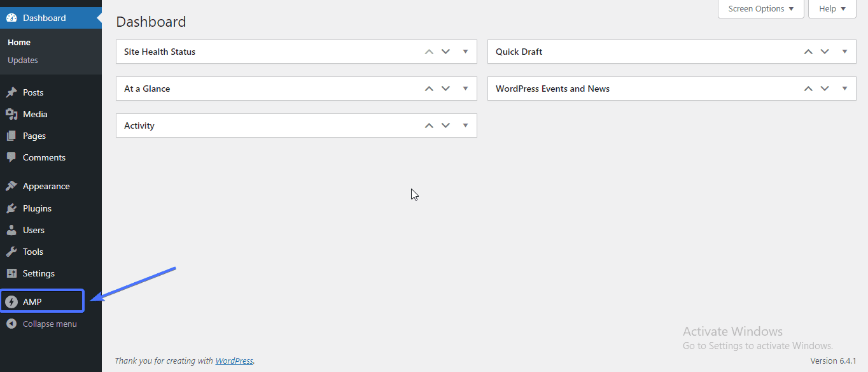Follow the WordPress footer link
868x372 pixels.
click(x=234, y=361)
